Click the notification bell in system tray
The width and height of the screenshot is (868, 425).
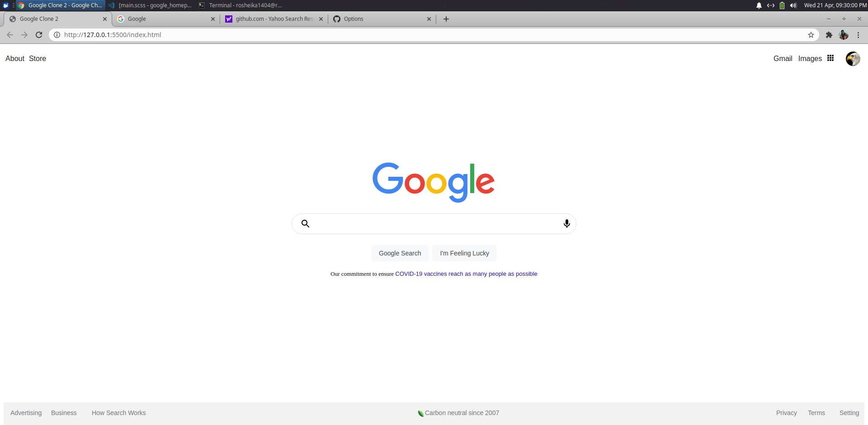(x=759, y=5)
